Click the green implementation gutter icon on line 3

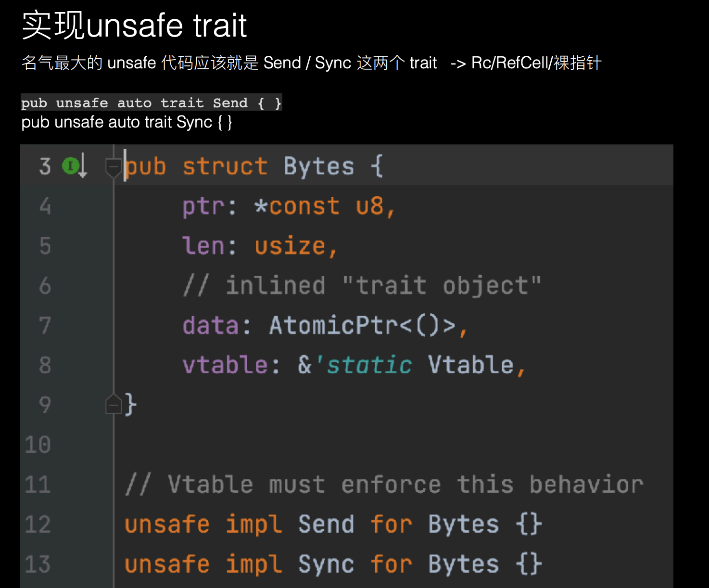[70, 166]
